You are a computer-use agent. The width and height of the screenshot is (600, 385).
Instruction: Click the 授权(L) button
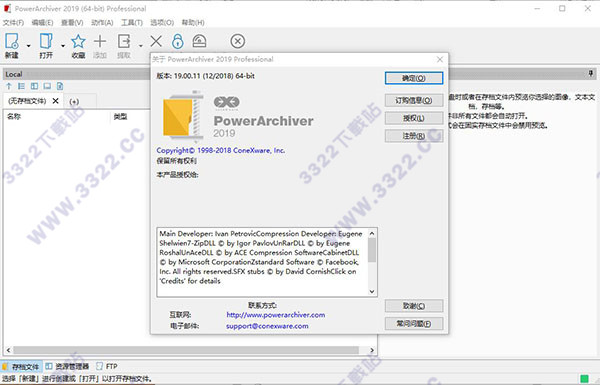click(x=414, y=118)
